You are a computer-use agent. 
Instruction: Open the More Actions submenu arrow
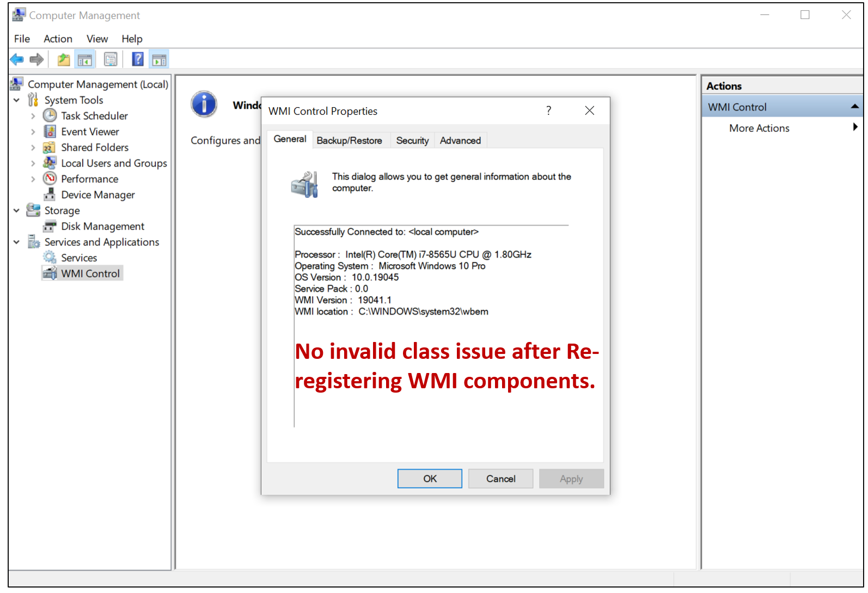[855, 127]
